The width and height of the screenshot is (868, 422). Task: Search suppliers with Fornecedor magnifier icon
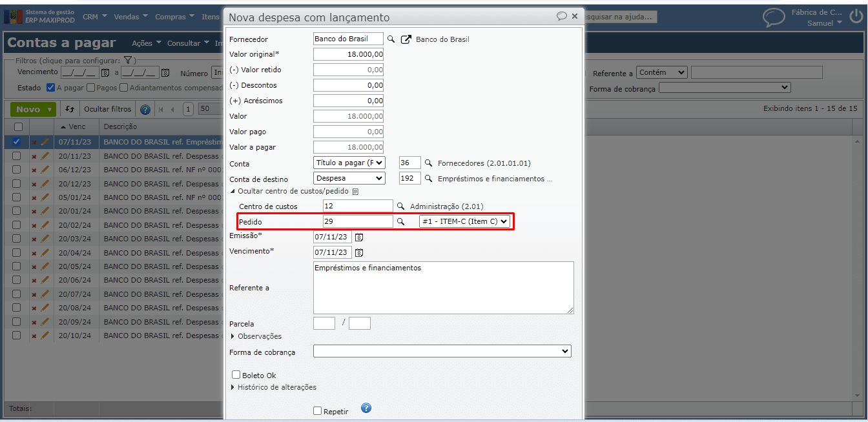point(391,39)
